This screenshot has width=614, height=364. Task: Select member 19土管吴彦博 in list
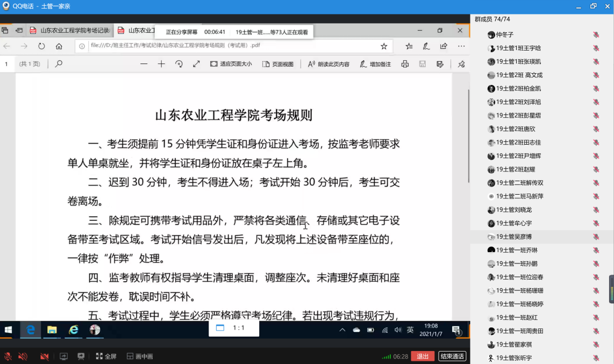(x=514, y=237)
